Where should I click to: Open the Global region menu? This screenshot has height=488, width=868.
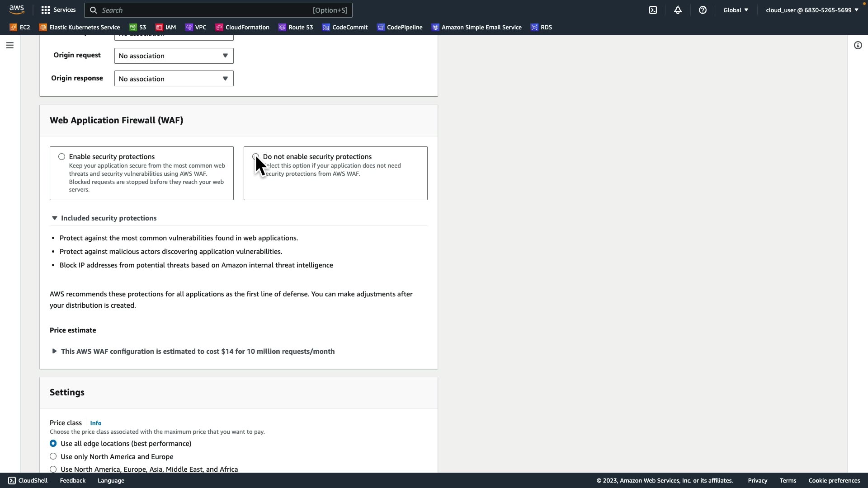click(x=736, y=10)
